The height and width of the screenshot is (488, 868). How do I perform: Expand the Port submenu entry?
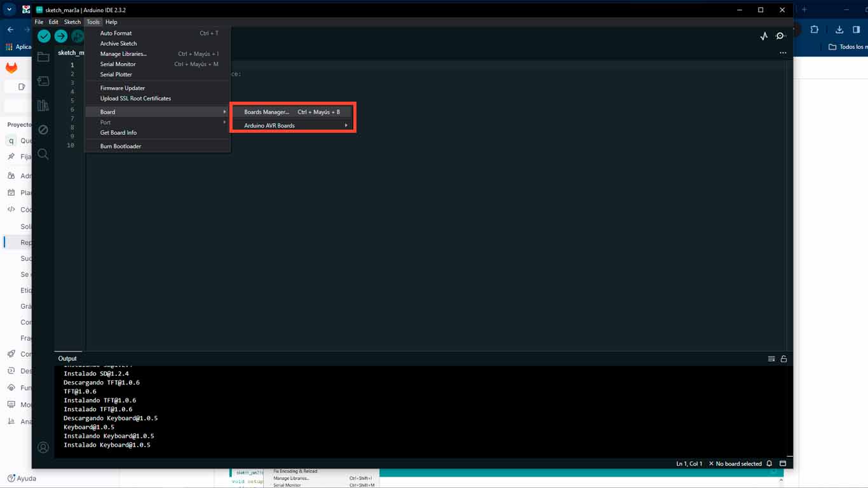[x=157, y=122]
